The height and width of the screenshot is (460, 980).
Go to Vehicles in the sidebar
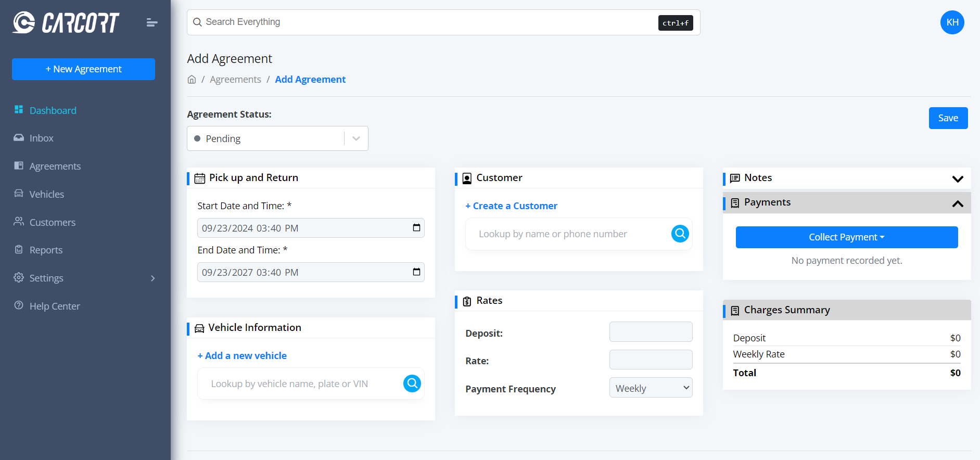47,194
